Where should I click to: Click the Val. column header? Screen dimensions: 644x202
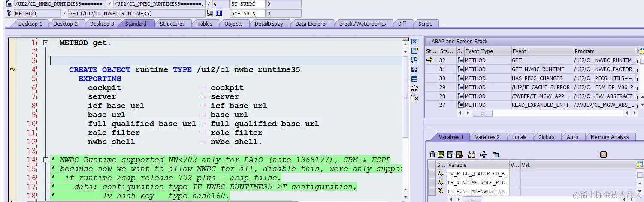pos(578,165)
